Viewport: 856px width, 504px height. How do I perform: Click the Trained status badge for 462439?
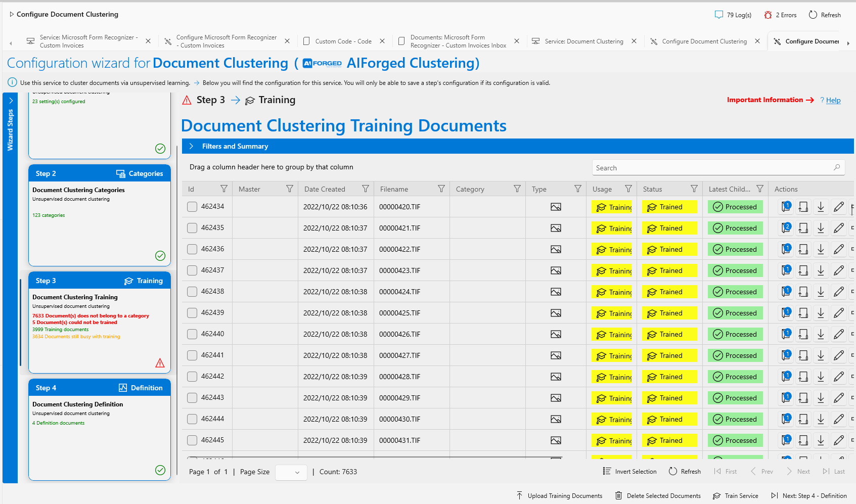click(x=669, y=313)
